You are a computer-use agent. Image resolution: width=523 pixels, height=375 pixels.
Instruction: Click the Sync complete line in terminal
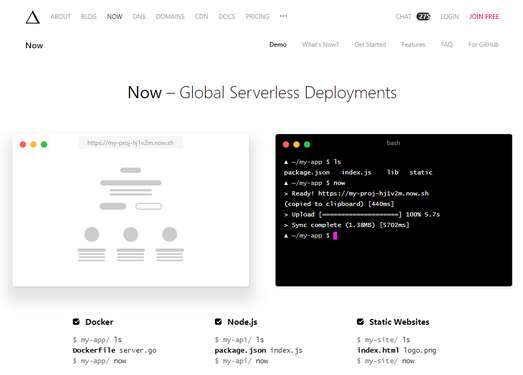(x=347, y=225)
